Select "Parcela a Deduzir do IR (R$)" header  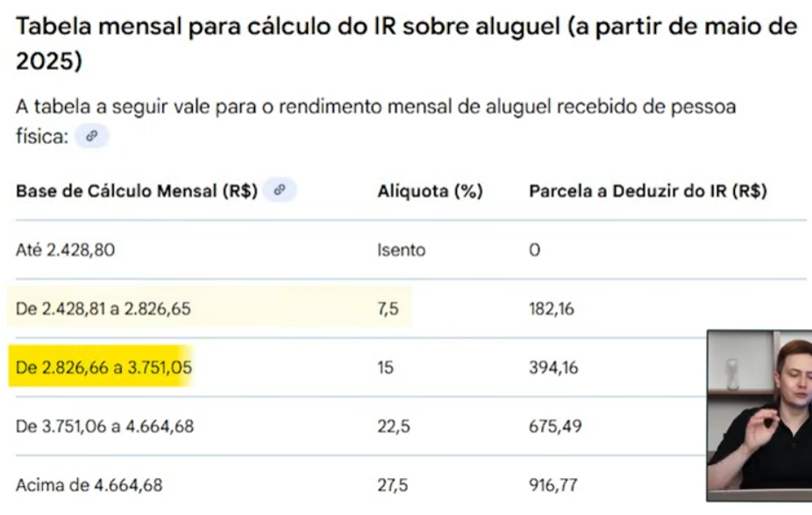648,191
